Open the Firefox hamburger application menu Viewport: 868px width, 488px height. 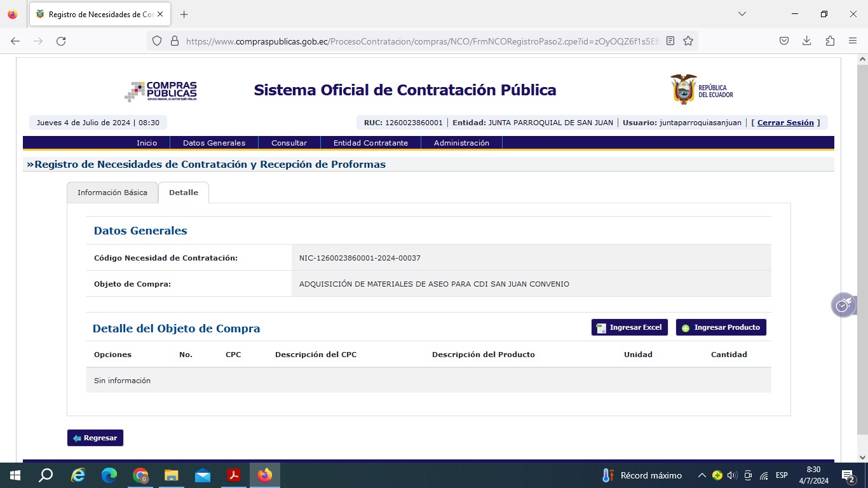click(853, 41)
